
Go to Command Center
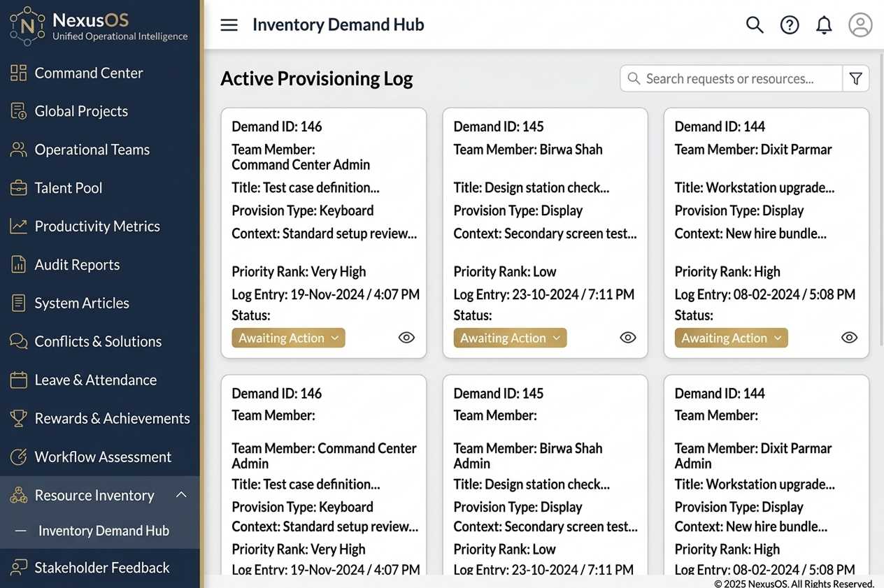[x=88, y=73]
